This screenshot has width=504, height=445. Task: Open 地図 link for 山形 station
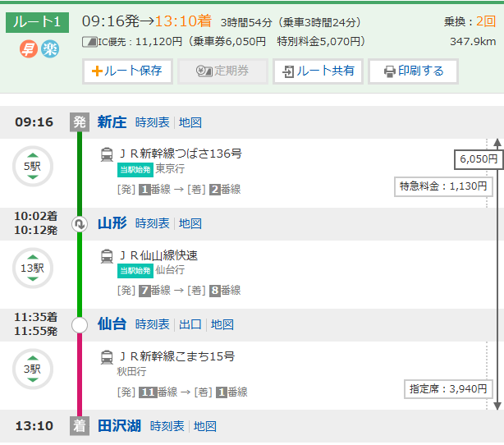coord(190,223)
